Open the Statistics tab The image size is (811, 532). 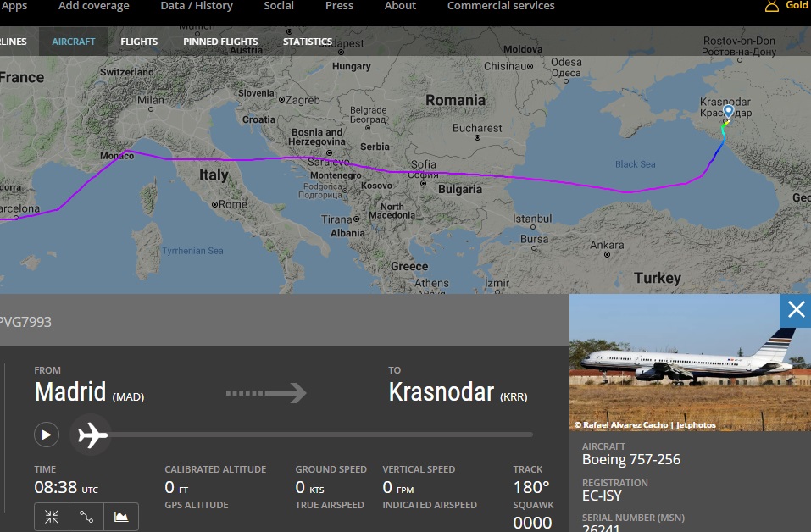[x=308, y=42]
